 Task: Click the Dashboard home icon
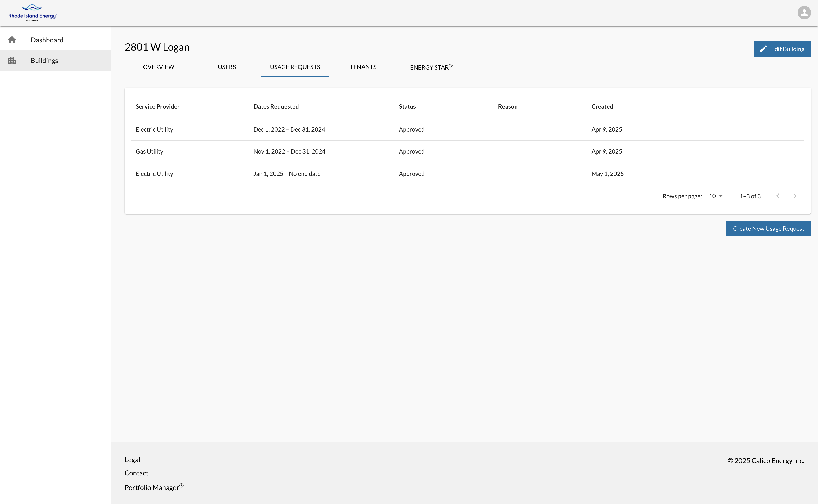point(12,40)
